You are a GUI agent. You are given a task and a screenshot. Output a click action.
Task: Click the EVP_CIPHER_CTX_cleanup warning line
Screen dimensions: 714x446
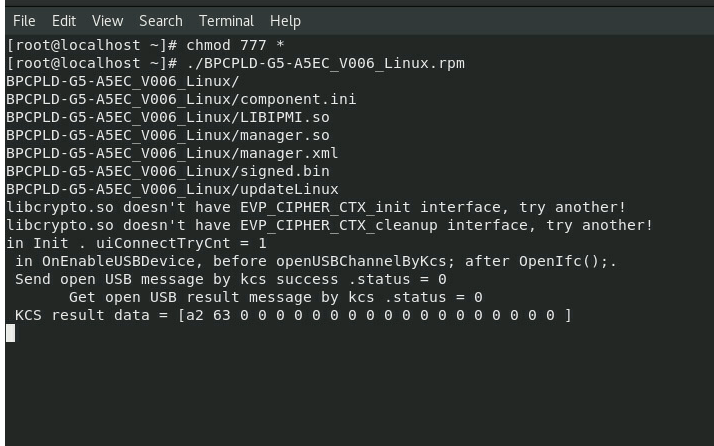click(x=330, y=225)
